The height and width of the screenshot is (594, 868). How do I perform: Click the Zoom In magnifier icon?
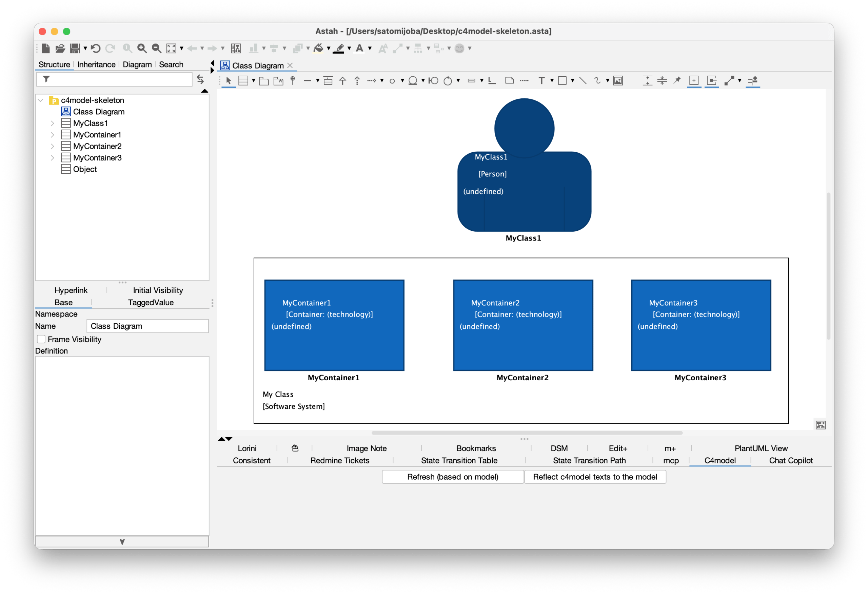(x=142, y=48)
